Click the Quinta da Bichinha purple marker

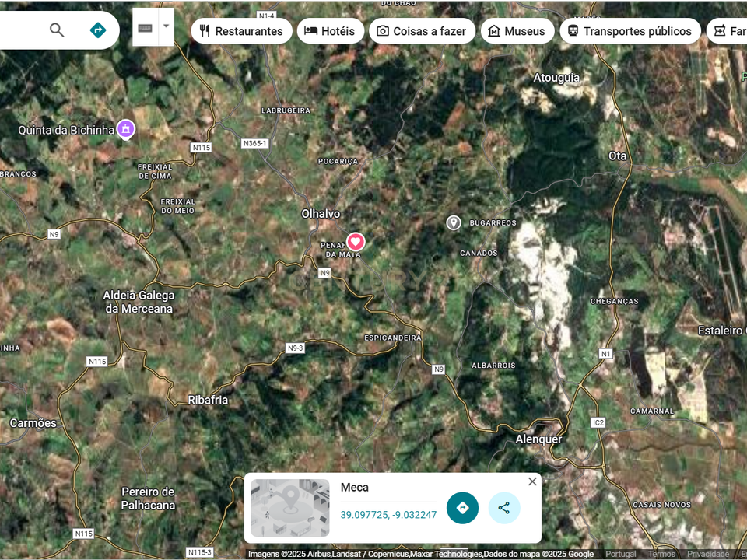click(126, 129)
